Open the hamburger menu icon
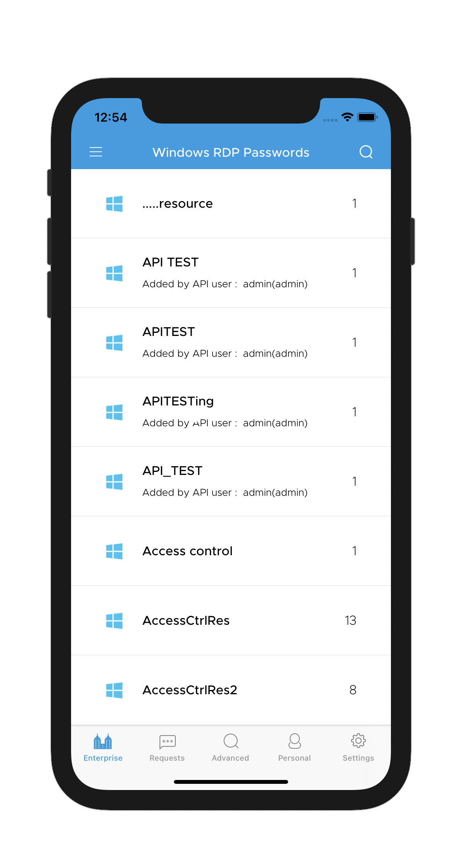 point(96,152)
